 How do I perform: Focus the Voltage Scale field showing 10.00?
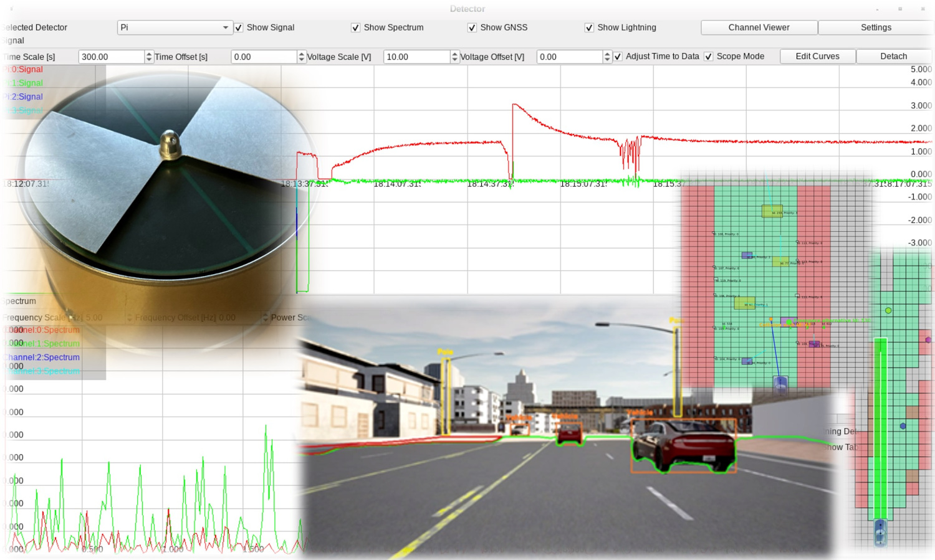point(416,57)
